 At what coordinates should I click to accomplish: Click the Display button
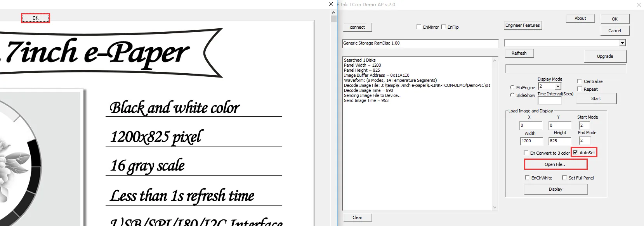tap(556, 189)
